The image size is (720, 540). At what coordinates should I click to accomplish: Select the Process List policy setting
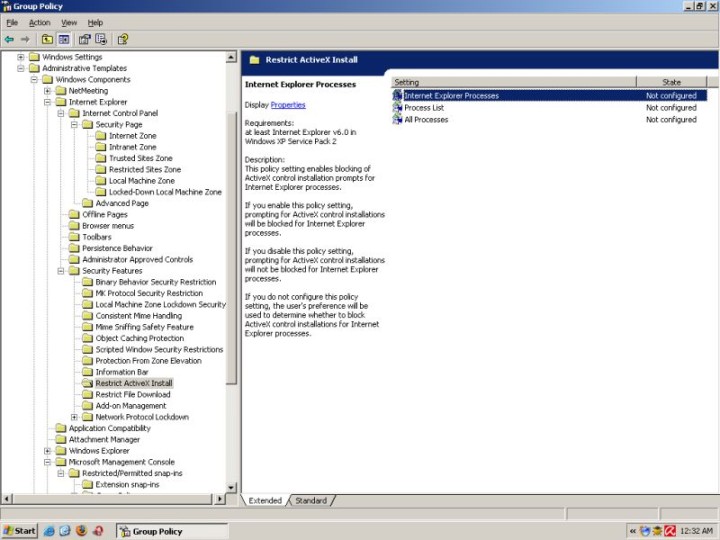tap(424, 108)
